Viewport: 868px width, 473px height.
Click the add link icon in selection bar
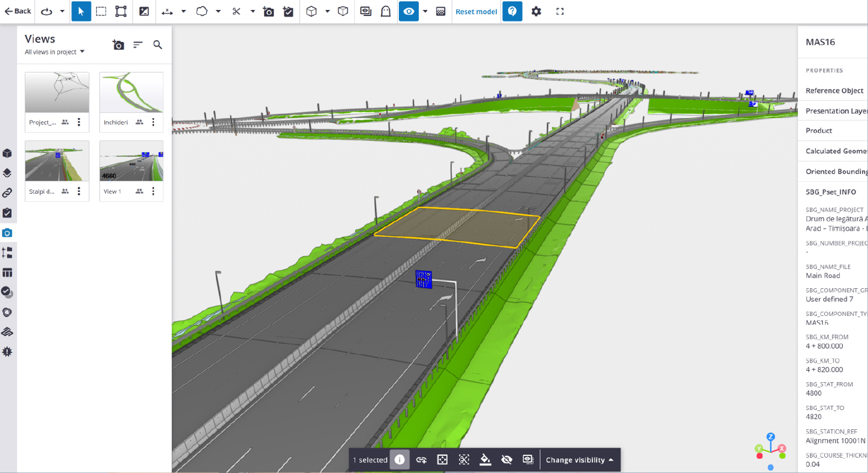click(x=421, y=459)
